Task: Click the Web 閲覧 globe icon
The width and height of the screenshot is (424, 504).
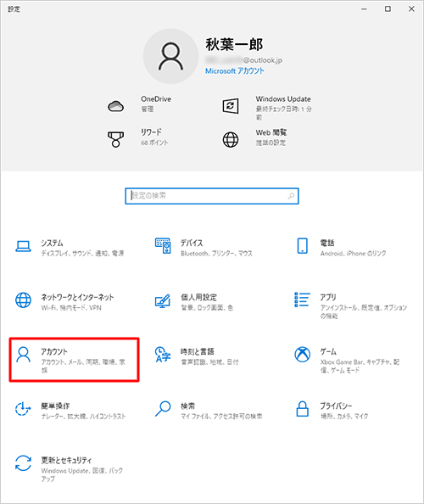Action: click(x=231, y=139)
